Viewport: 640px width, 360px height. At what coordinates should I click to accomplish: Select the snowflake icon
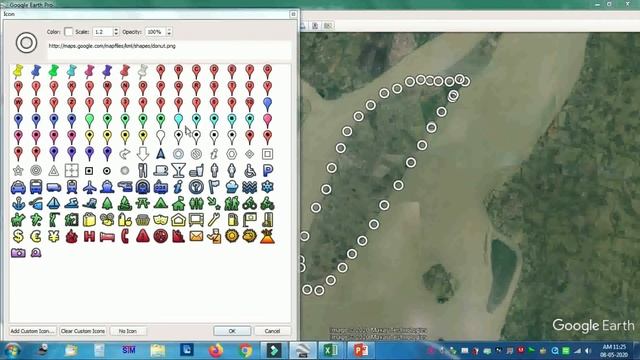[267, 187]
